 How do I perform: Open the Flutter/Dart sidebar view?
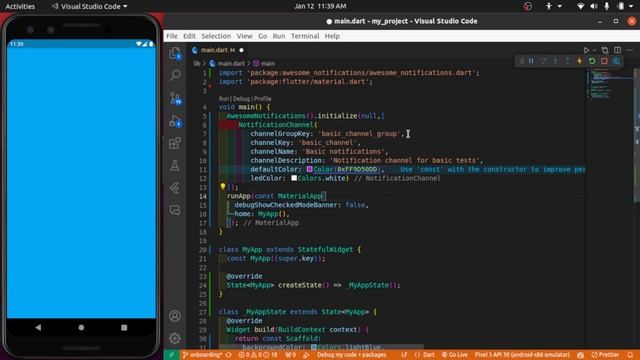point(175,188)
